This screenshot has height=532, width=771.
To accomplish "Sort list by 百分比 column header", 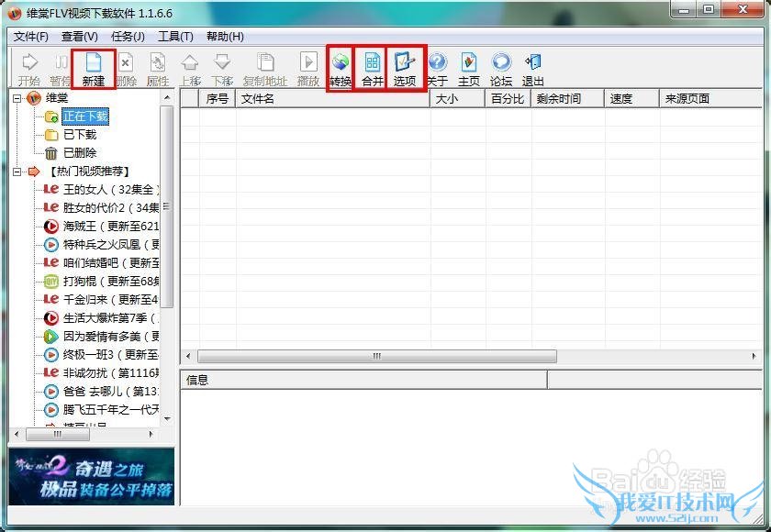I will tap(508, 99).
